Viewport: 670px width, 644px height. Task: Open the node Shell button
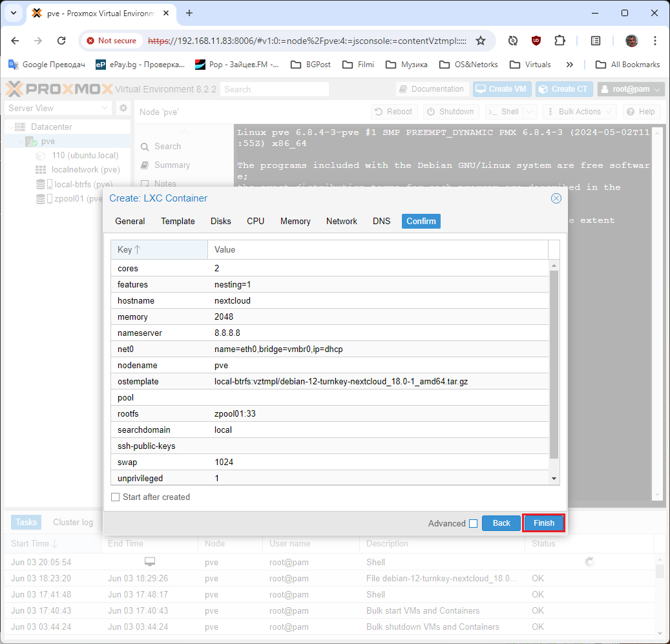[504, 112]
